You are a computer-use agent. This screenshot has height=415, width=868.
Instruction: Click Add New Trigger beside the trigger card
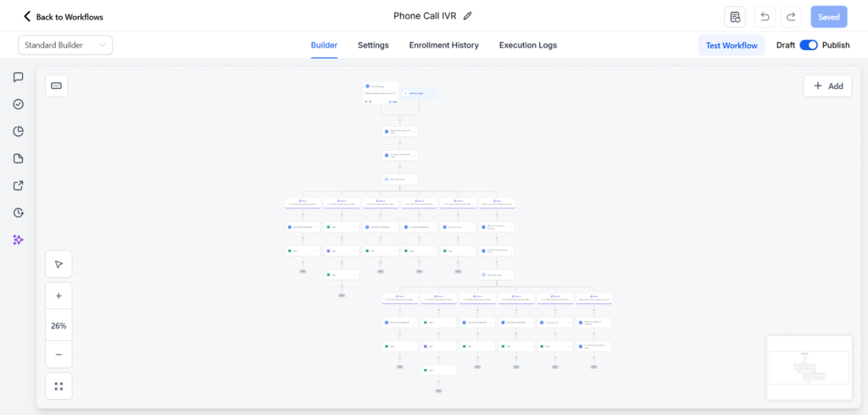419,93
